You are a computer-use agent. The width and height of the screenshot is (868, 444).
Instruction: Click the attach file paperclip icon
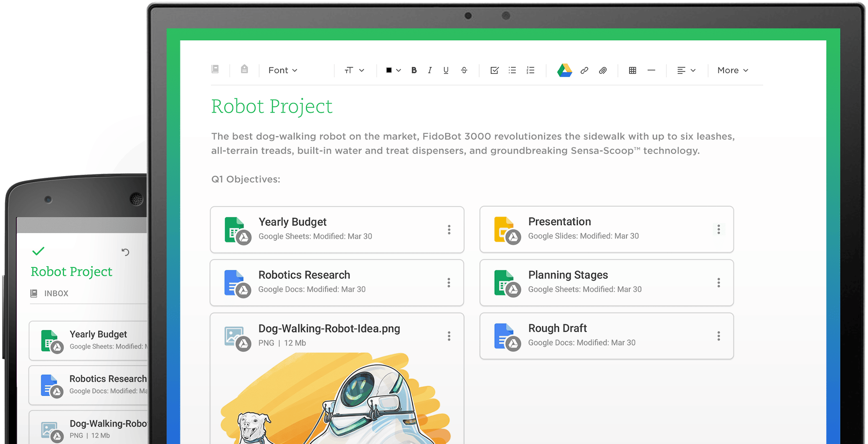[603, 71]
